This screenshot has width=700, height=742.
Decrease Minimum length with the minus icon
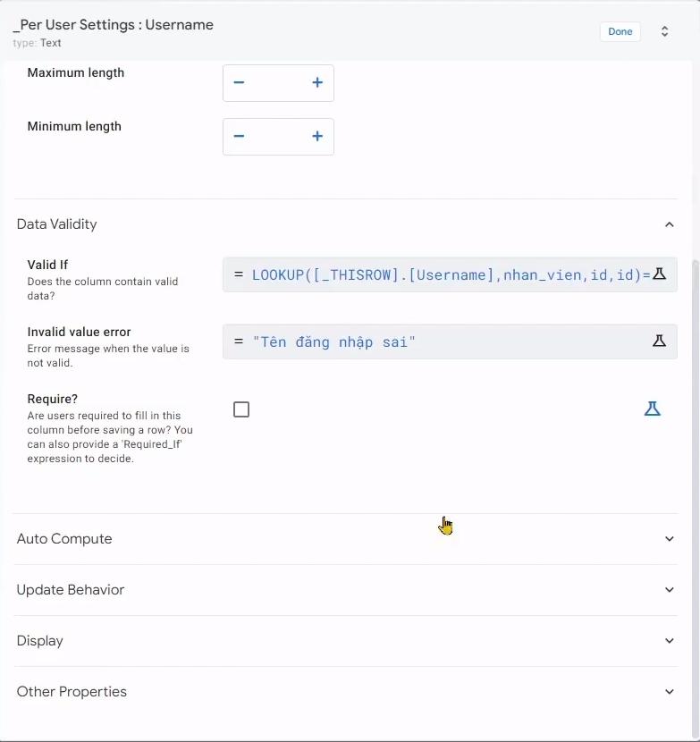(239, 136)
